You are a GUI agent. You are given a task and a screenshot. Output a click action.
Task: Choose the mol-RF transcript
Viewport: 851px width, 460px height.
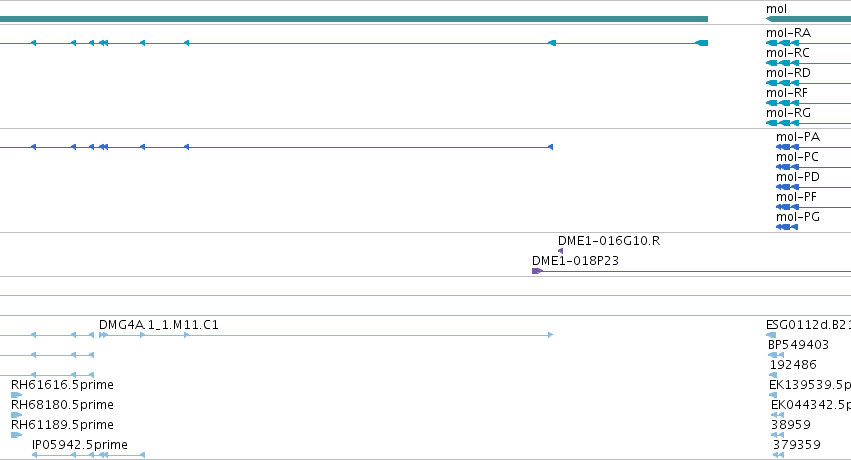[786, 93]
